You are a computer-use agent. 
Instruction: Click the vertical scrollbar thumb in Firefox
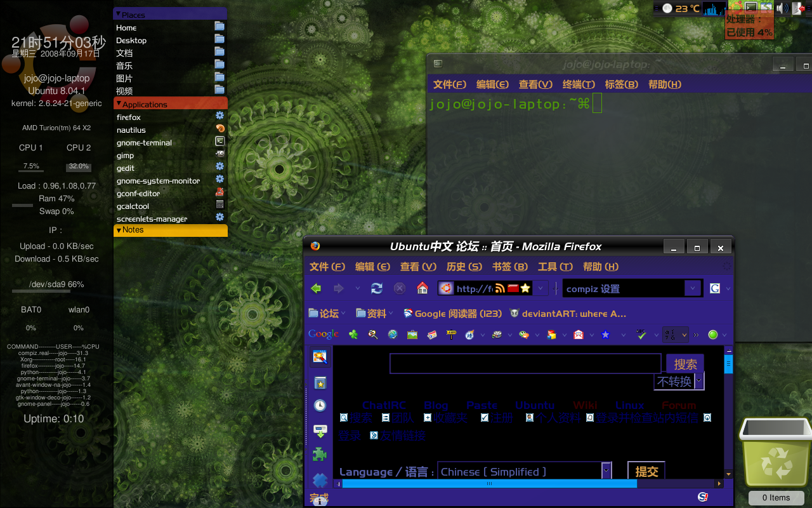coord(729,364)
